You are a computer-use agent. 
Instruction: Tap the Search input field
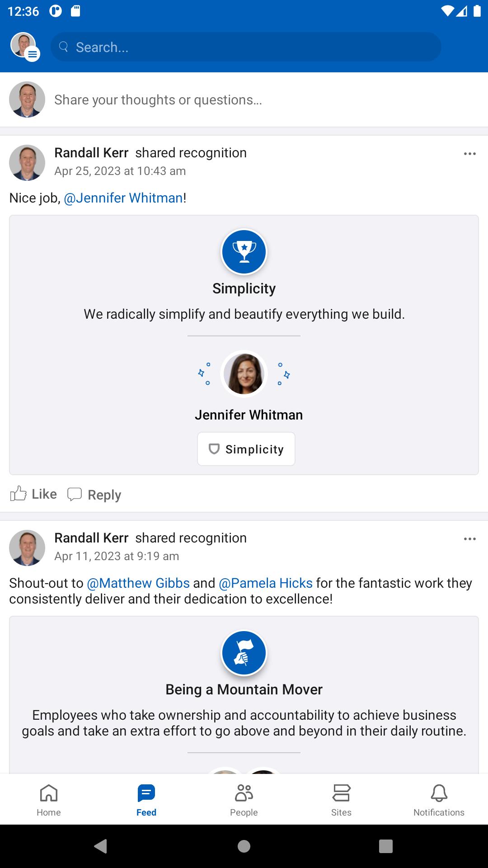click(x=246, y=47)
